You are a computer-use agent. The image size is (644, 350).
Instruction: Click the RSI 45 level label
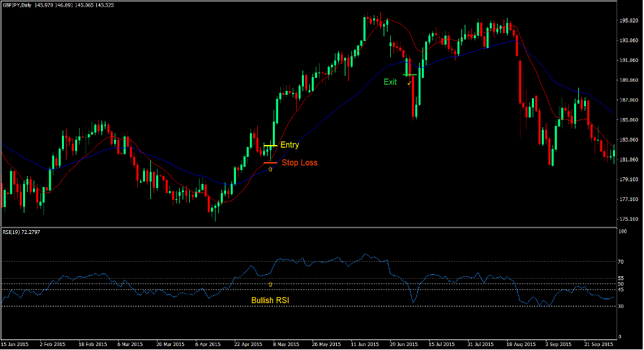(621, 290)
